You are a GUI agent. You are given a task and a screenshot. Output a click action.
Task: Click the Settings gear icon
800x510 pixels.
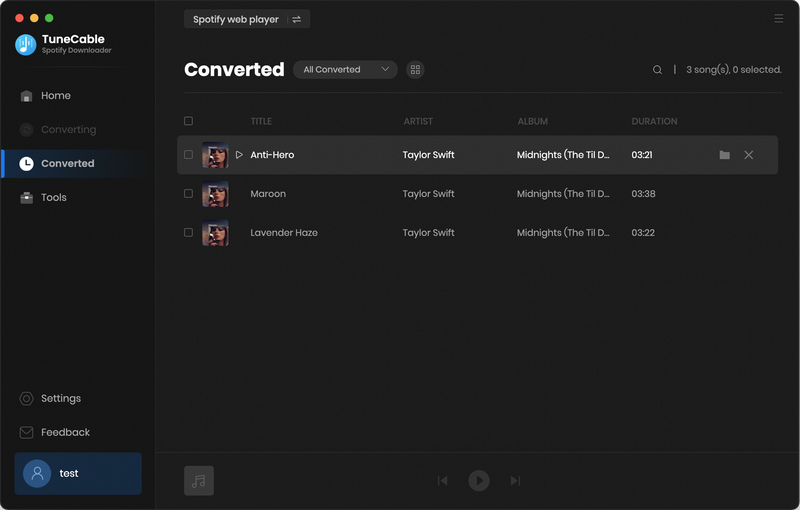[26, 398]
